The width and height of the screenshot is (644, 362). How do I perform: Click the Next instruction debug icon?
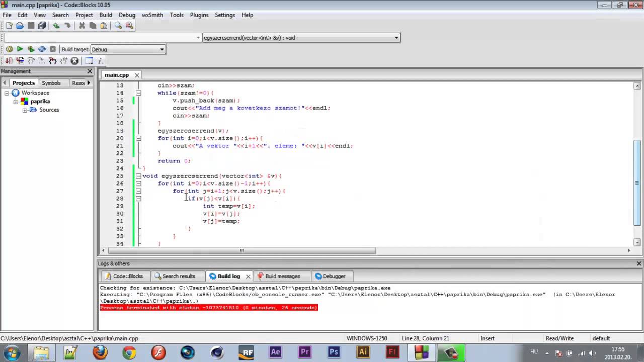[42, 61]
